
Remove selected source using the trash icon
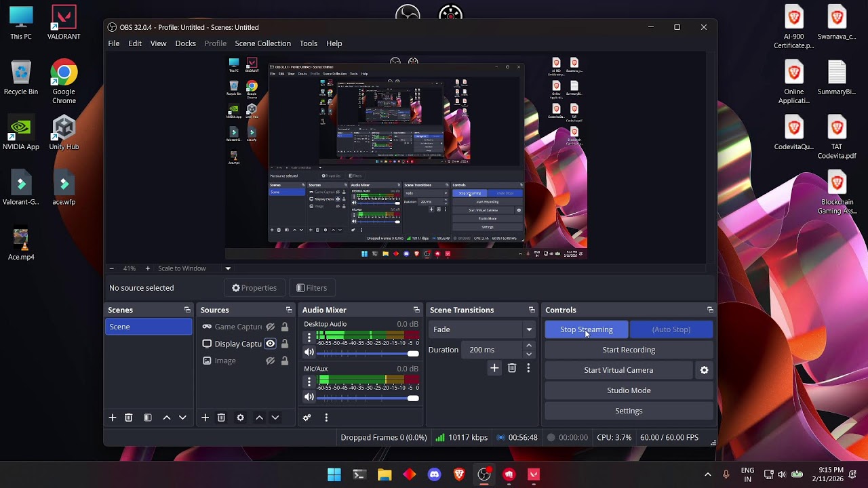tap(221, 418)
